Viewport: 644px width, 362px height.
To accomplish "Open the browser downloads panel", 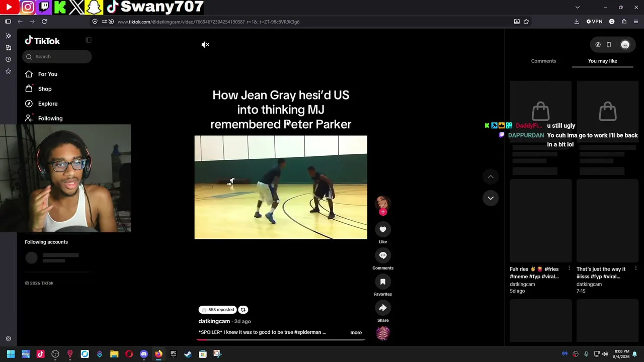I will click(x=577, y=22).
